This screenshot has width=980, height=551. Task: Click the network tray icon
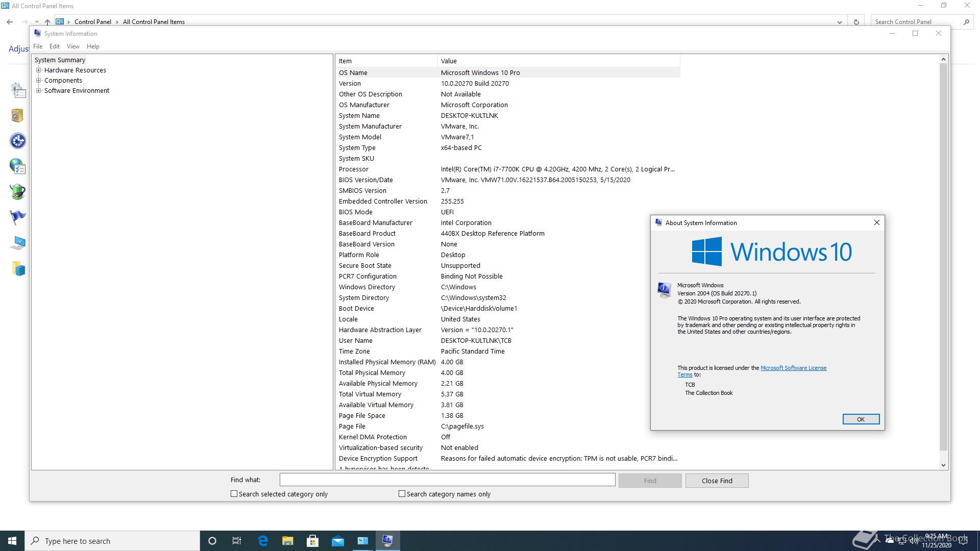pos(902,541)
